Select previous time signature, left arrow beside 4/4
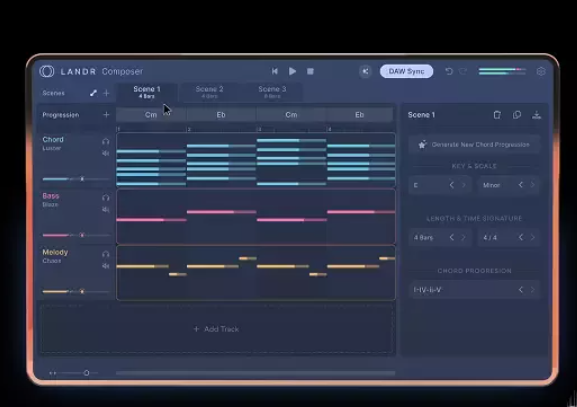 click(521, 237)
